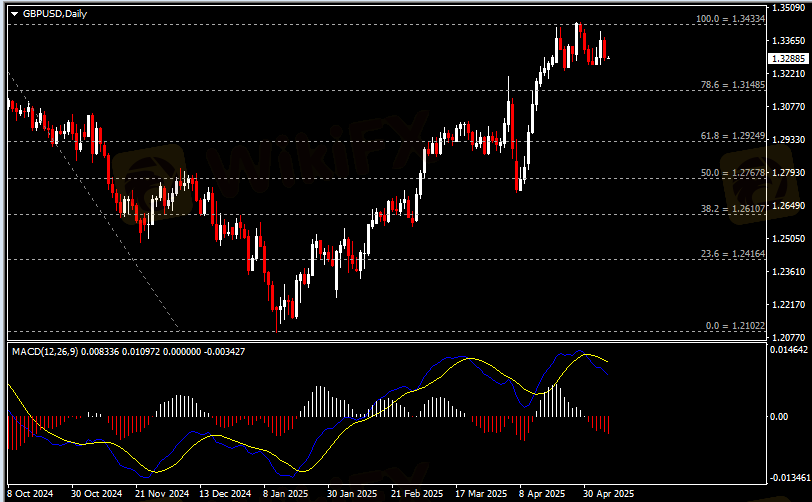Click the 1.30770 price axis value

tap(789, 107)
